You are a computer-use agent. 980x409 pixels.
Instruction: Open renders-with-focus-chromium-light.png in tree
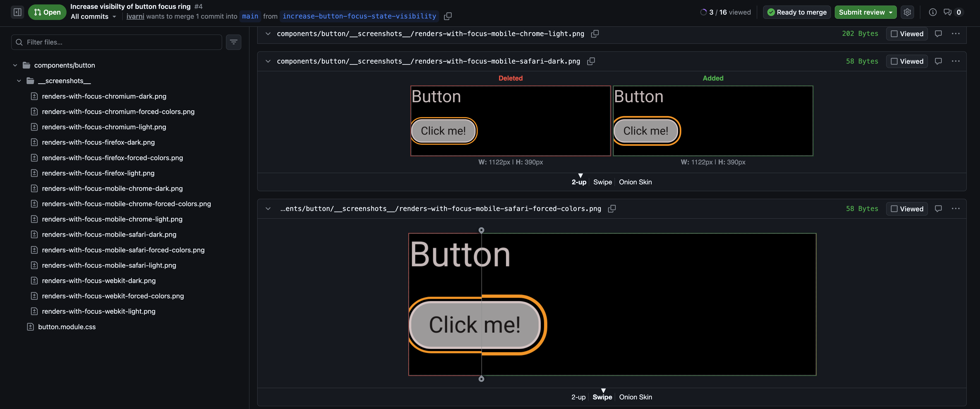click(x=104, y=127)
